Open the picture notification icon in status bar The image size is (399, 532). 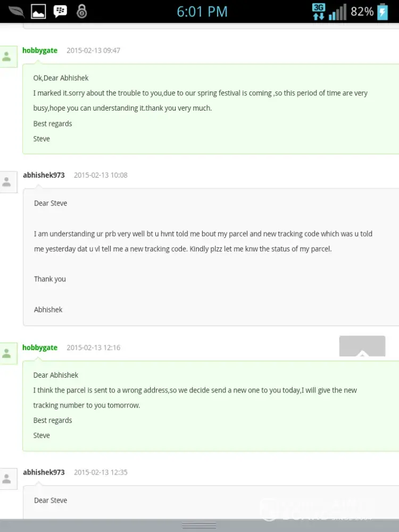tap(38, 11)
